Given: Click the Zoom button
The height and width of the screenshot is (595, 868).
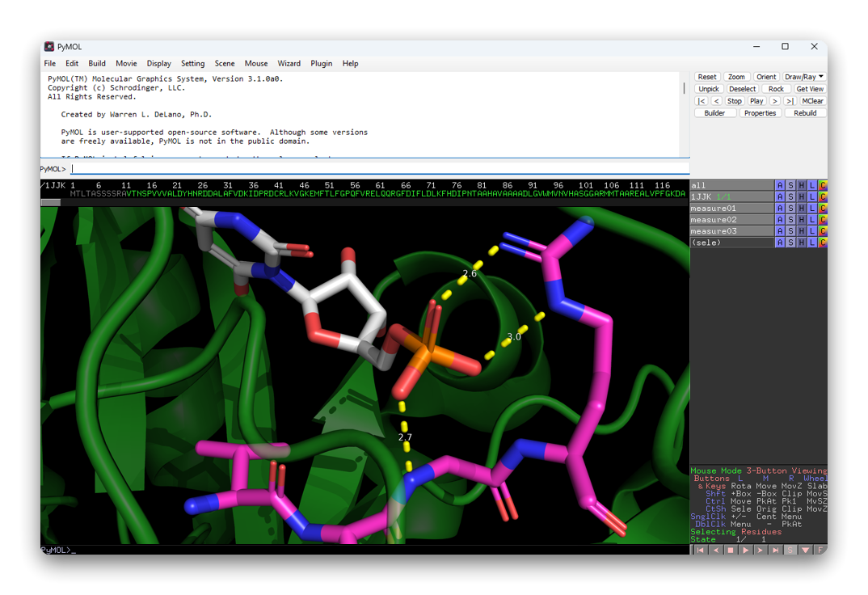Looking at the screenshot, I should coord(736,77).
